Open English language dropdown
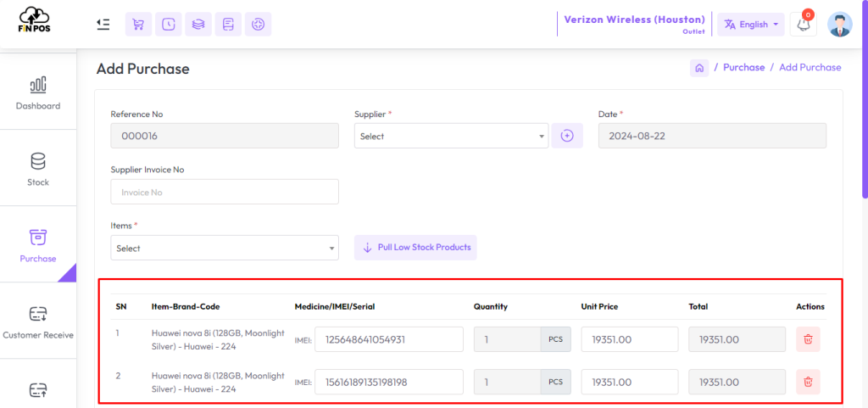This screenshot has width=868, height=408. [x=751, y=25]
